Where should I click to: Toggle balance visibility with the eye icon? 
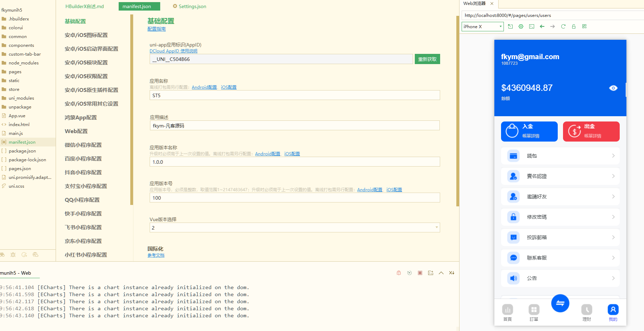(x=613, y=88)
